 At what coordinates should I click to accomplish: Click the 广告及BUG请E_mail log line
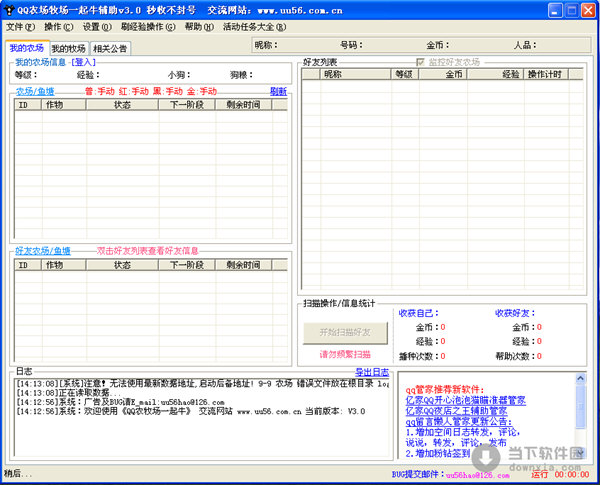[120, 402]
